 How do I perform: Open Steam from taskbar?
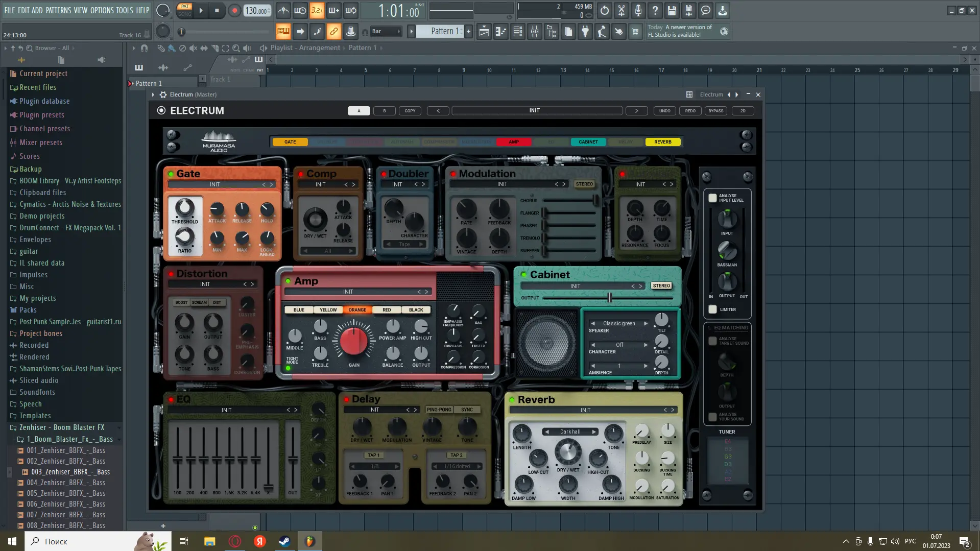(284, 541)
